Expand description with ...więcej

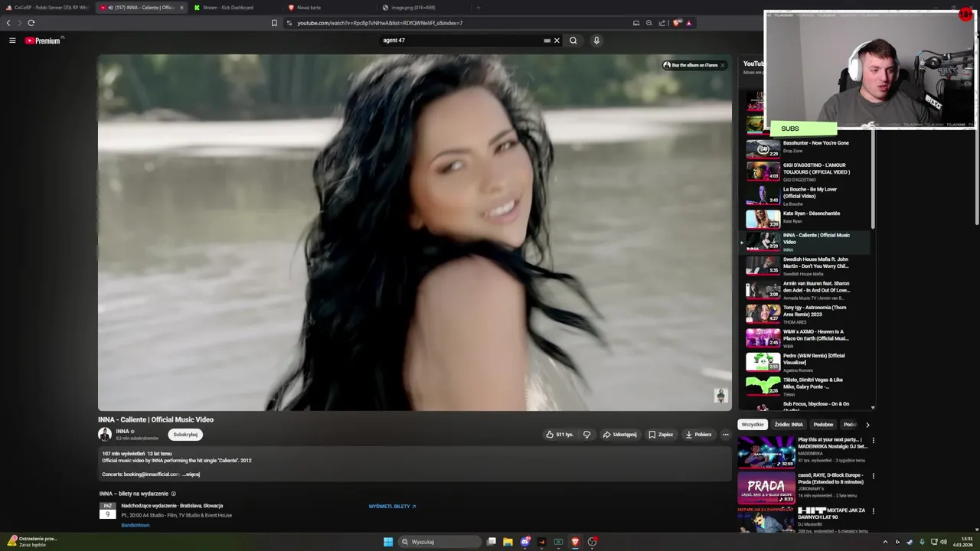[191, 474]
